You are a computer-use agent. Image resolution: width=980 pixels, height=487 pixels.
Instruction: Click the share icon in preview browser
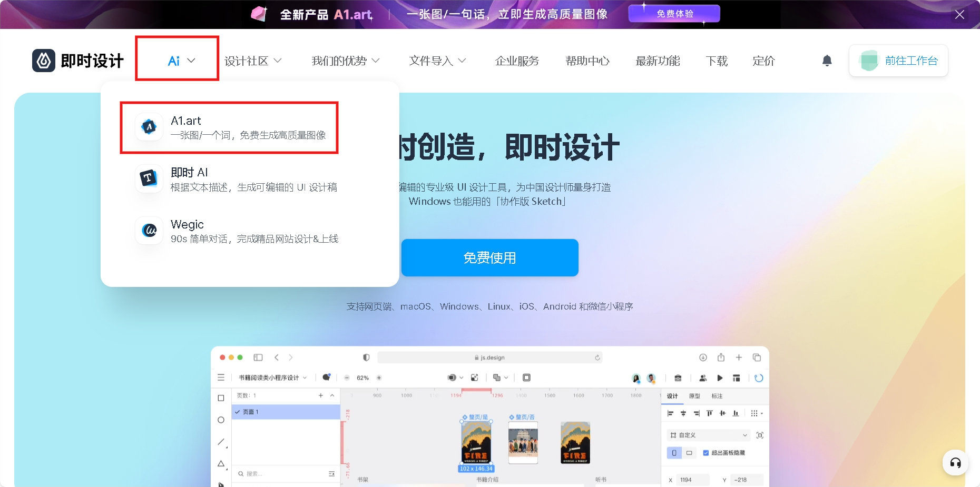(x=721, y=357)
